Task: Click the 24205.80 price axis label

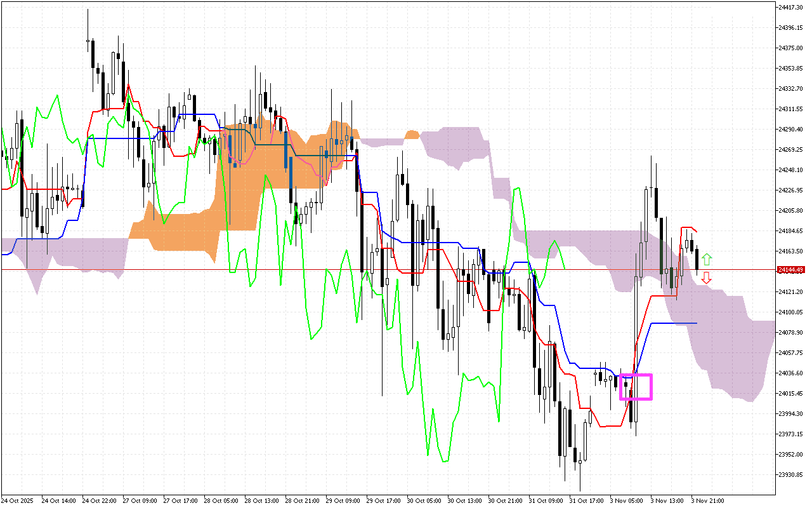Action: 791,211
